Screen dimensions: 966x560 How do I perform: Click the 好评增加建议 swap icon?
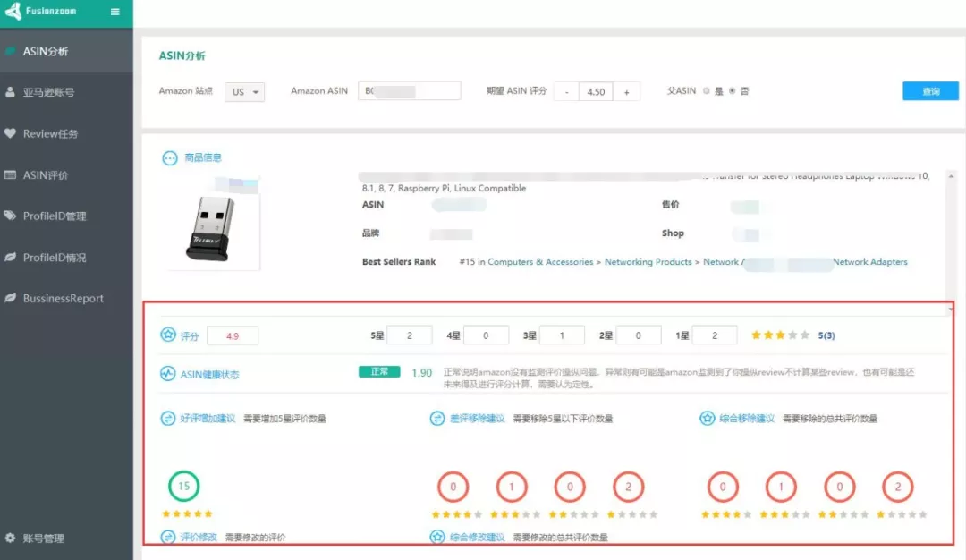[x=168, y=418]
